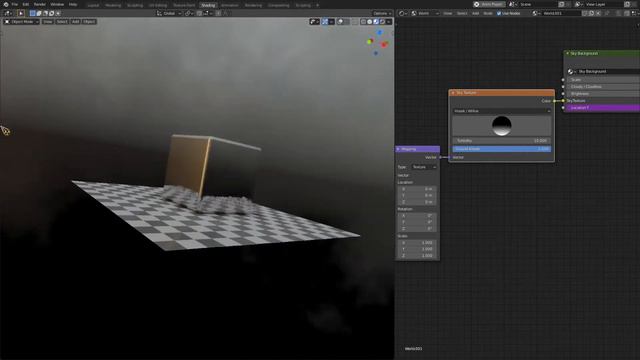640x360 pixels.
Task: Click the add view layer button
Action: coord(627,4)
